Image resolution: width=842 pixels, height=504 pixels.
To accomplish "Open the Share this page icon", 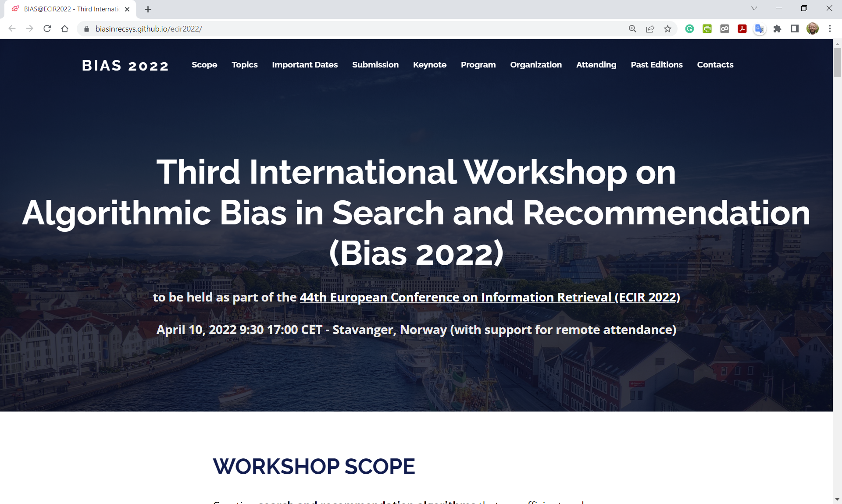I will coord(650,28).
